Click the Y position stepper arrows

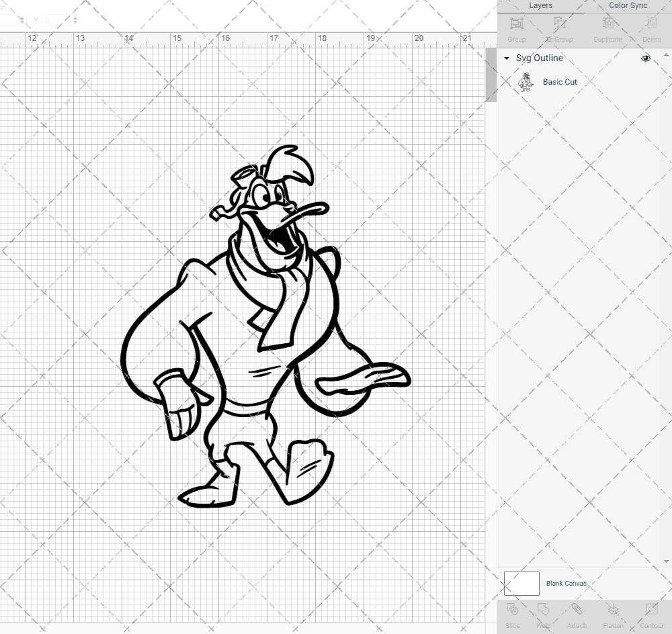tap(75, 20)
